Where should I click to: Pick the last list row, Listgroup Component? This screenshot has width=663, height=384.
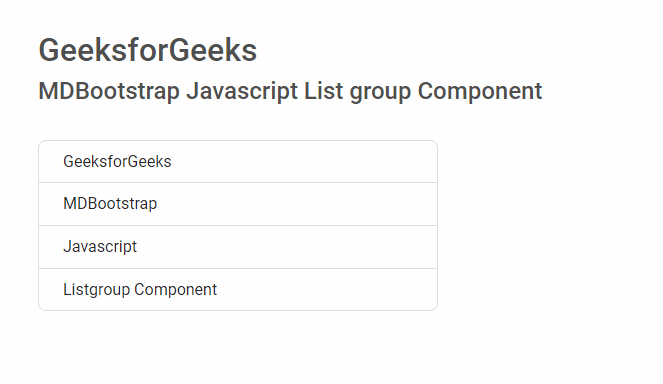[x=238, y=290]
